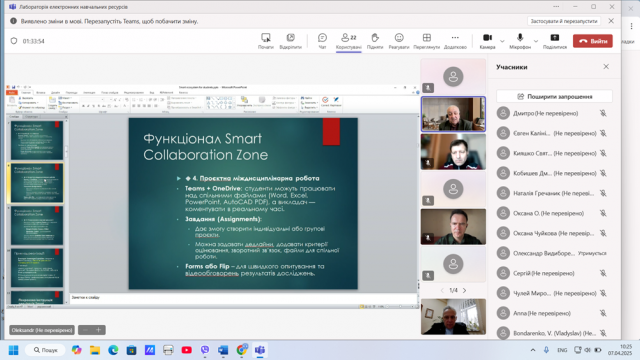Viewport: 640px width, 360px height.
Task: Open Google Chrome from the taskbar
Action: coord(242,350)
